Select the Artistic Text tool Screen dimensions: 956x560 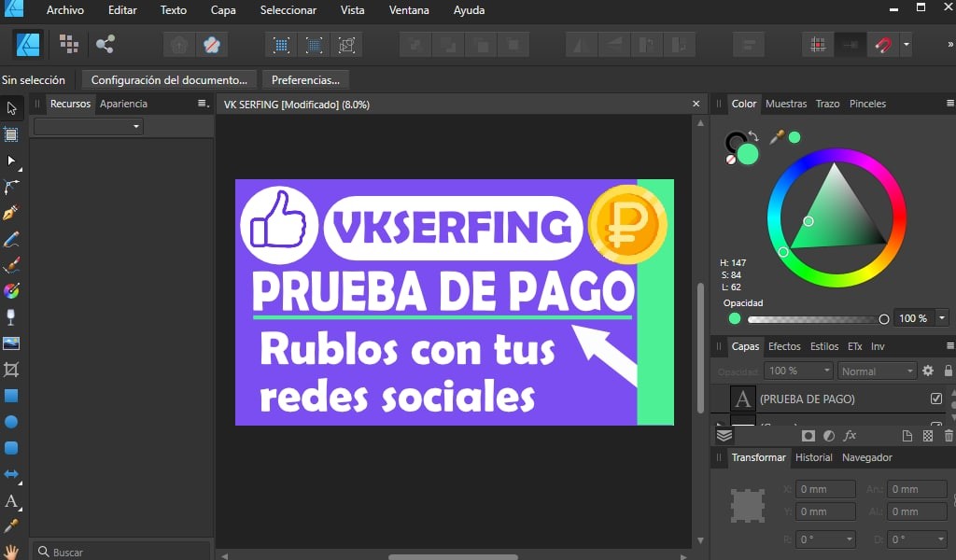pyautogui.click(x=11, y=501)
